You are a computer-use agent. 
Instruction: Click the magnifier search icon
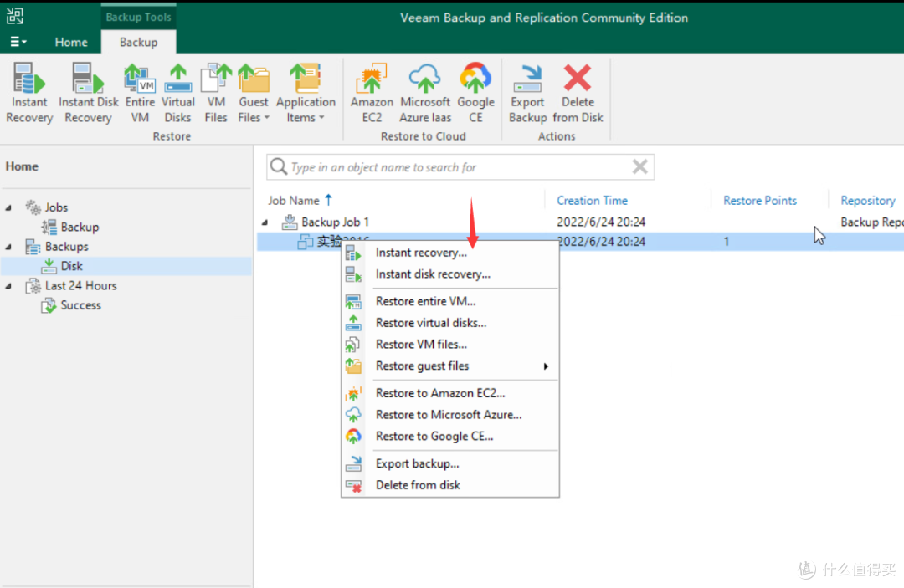click(x=279, y=166)
